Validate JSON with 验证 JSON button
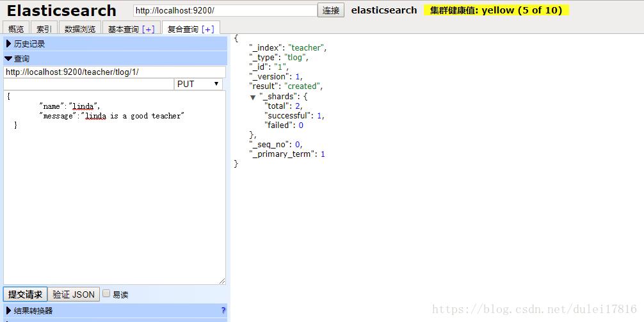 (x=74, y=294)
